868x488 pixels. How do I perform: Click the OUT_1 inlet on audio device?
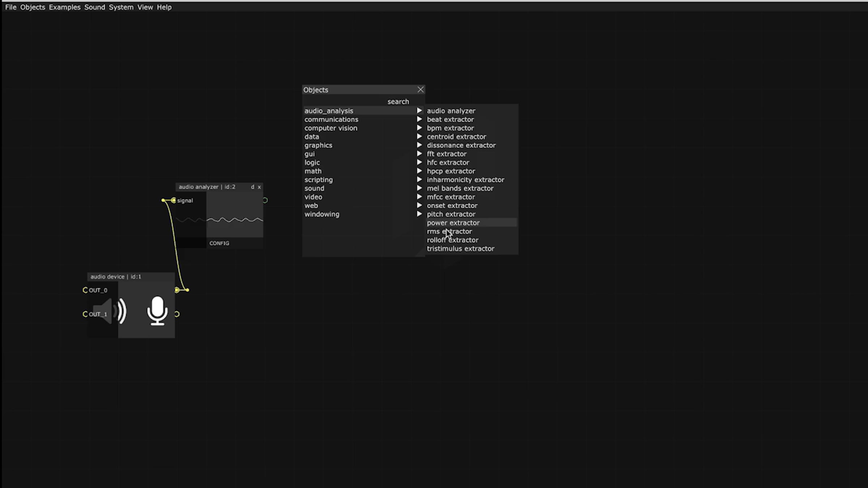coord(85,314)
